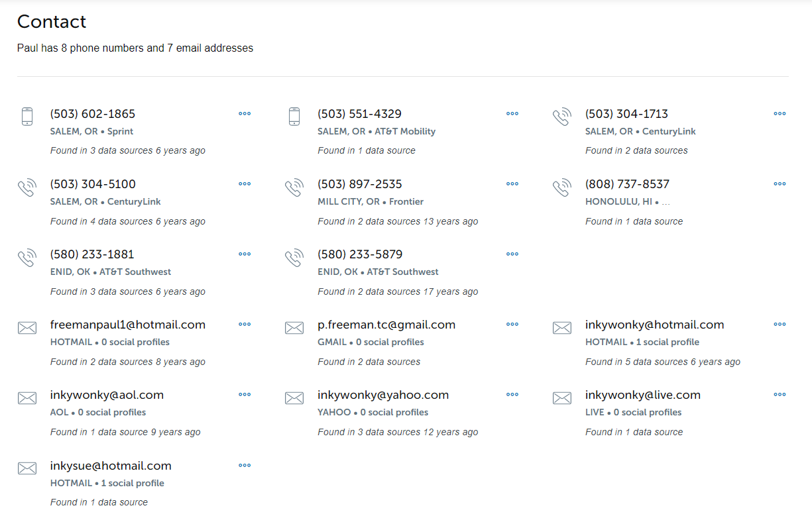812x524 pixels.
Task: Click 'Found in 3 data sources 12 years ago'
Action: [398, 432]
